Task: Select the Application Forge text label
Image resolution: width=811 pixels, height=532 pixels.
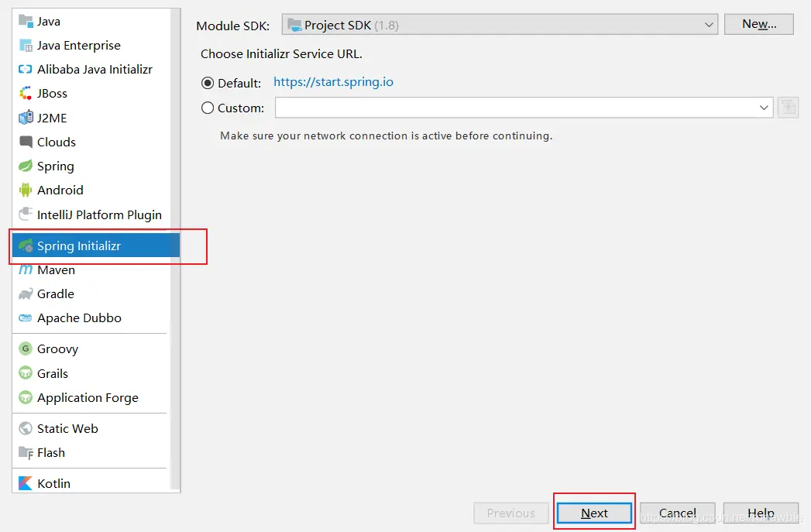Action: 88,397
